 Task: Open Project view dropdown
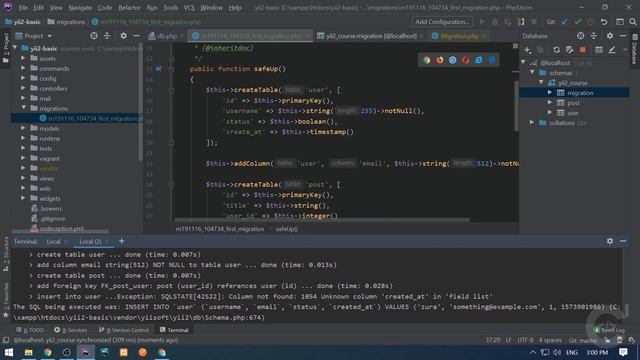click(x=34, y=36)
